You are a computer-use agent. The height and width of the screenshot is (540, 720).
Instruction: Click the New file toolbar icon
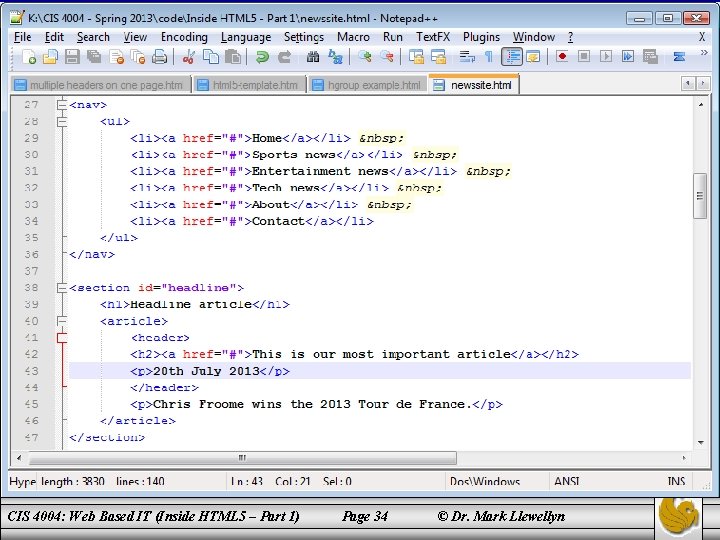pyautogui.click(x=28, y=57)
